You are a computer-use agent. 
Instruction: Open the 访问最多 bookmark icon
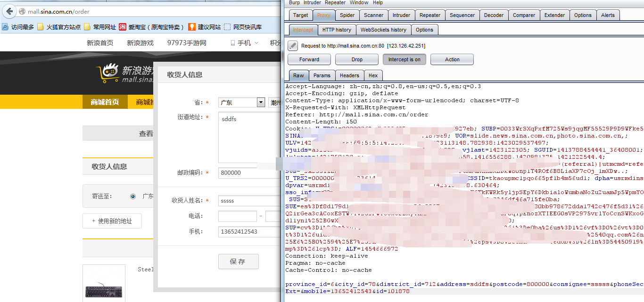6,27
